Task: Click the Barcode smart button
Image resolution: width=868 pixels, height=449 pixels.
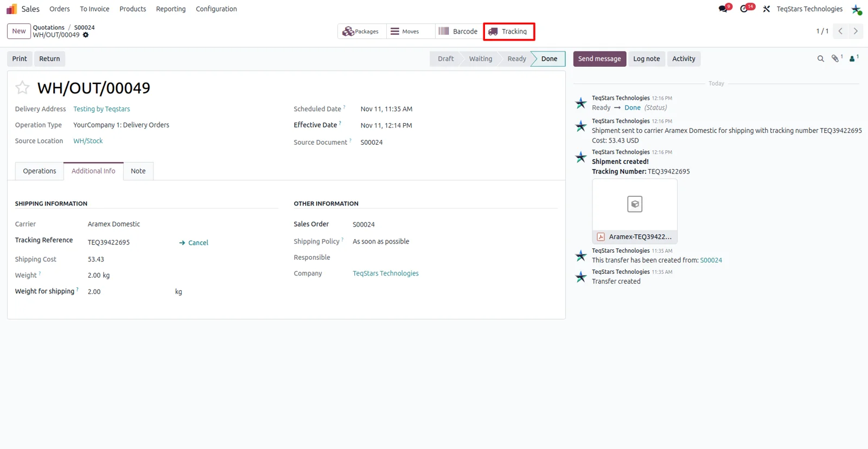Action: [x=458, y=31]
